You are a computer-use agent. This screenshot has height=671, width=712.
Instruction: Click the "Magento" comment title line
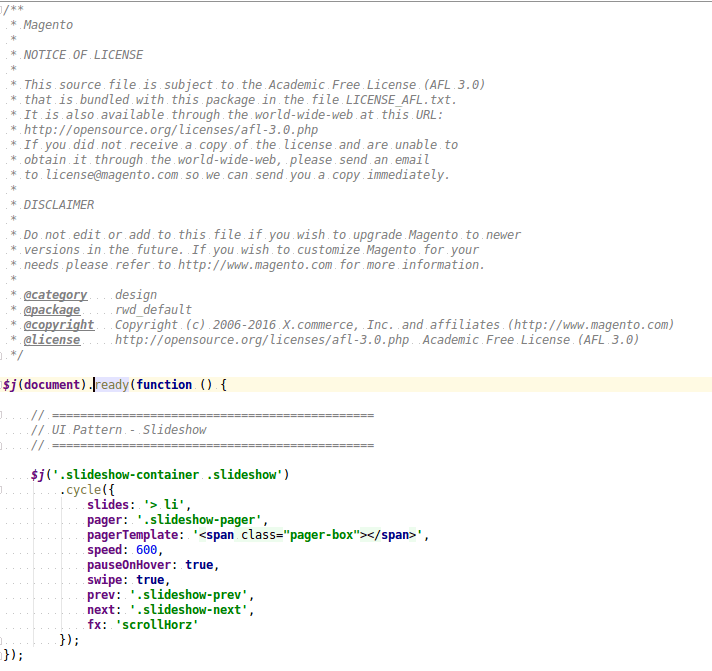[x=48, y=25]
